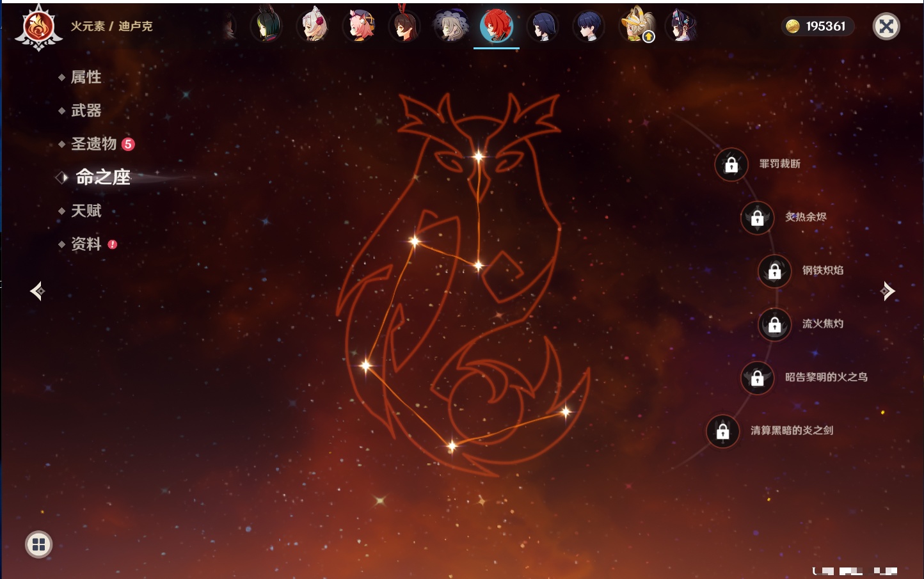Screen dimensions: 924x579
Task: Select the highlighted red-haired Diluc avatar
Action: coord(497,26)
